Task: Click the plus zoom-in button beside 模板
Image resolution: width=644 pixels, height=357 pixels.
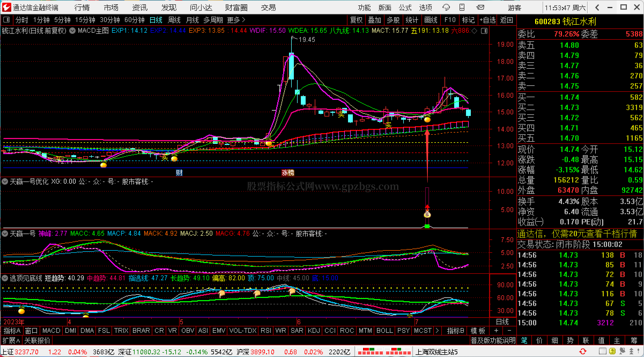Action: tap(496, 331)
